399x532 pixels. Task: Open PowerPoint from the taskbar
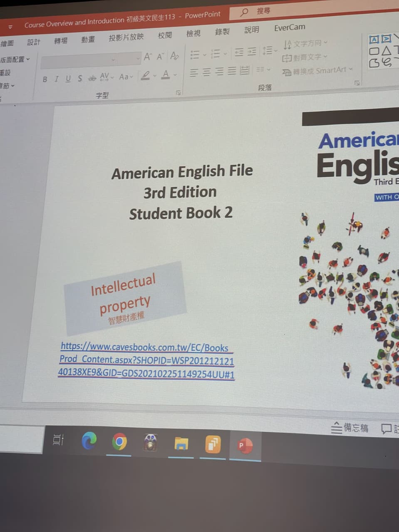pos(245,445)
